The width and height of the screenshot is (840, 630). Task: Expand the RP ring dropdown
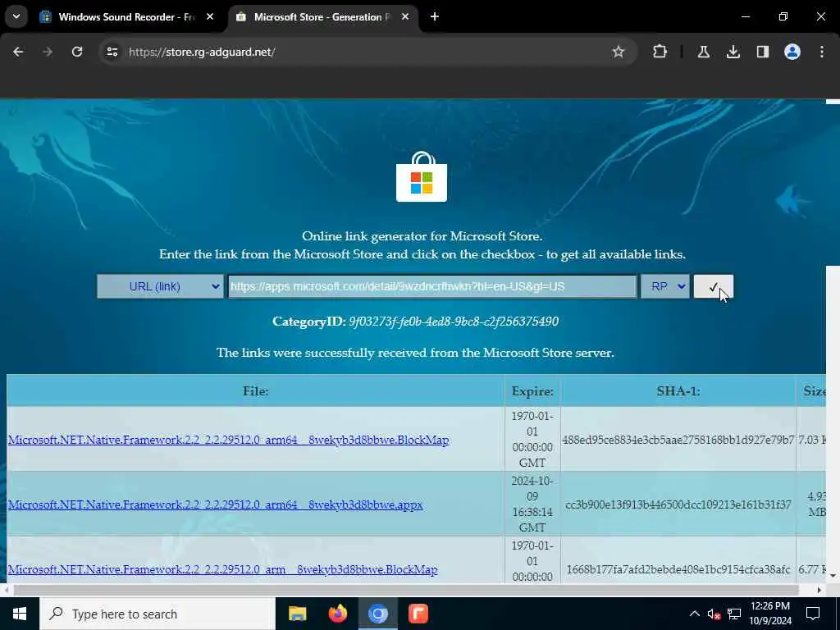664,286
